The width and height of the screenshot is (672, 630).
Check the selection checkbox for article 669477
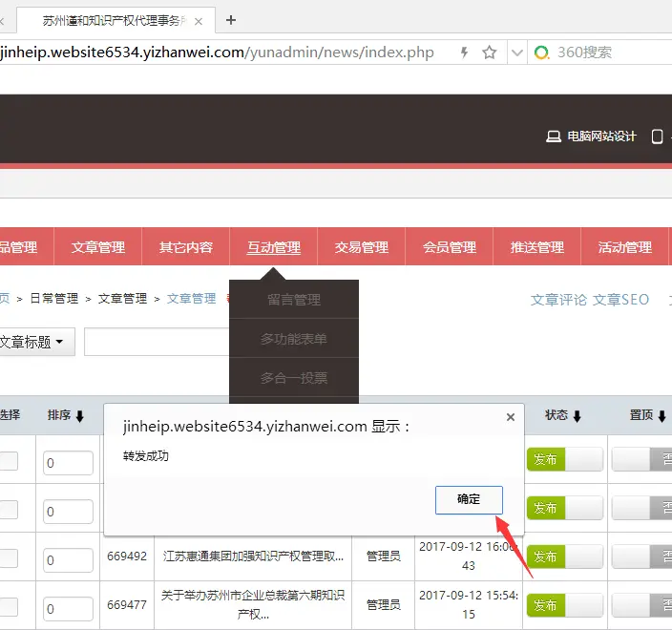(9, 607)
